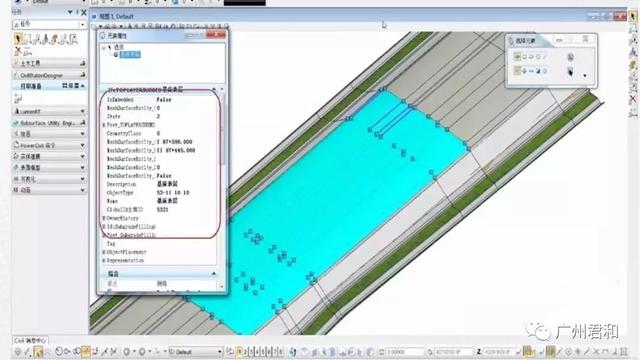Expand the OwnerHistory property node
This screenshot has height=360, width=640.
pyautogui.click(x=104, y=218)
